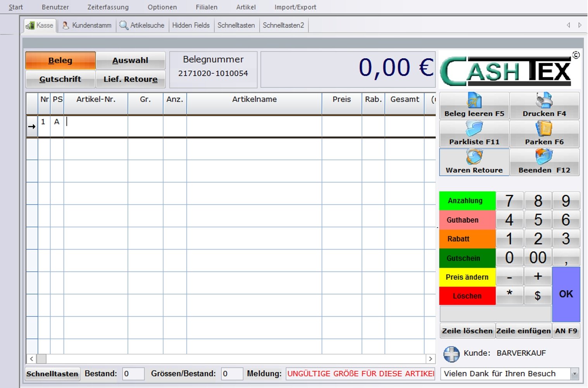Screen dimensions: 588x388
Task: Tap keypad digit 7
Action: point(510,201)
